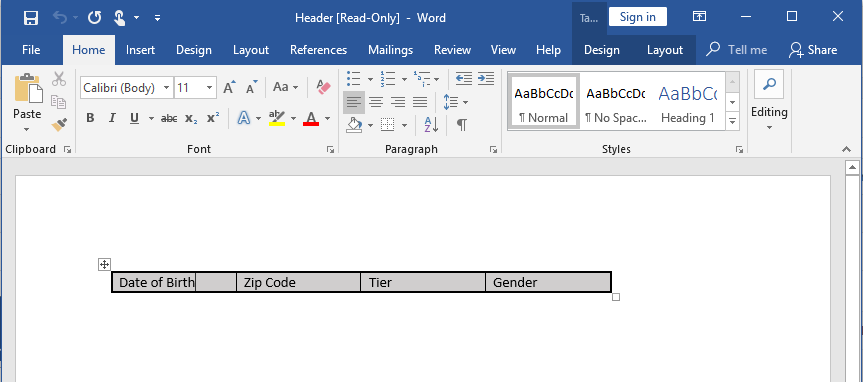Toggle Subscript formatting
This screenshot has width=863, height=382.
pos(191,118)
